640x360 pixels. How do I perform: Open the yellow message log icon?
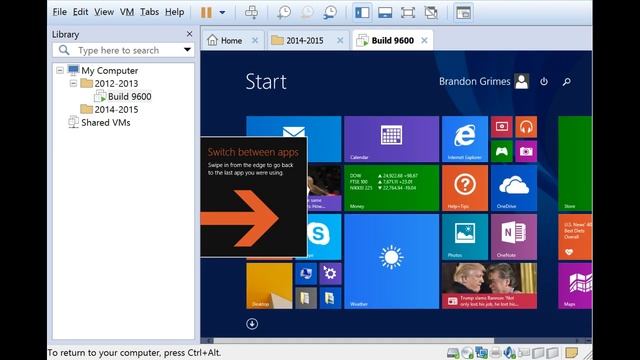pyautogui.click(x=571, y=352)
